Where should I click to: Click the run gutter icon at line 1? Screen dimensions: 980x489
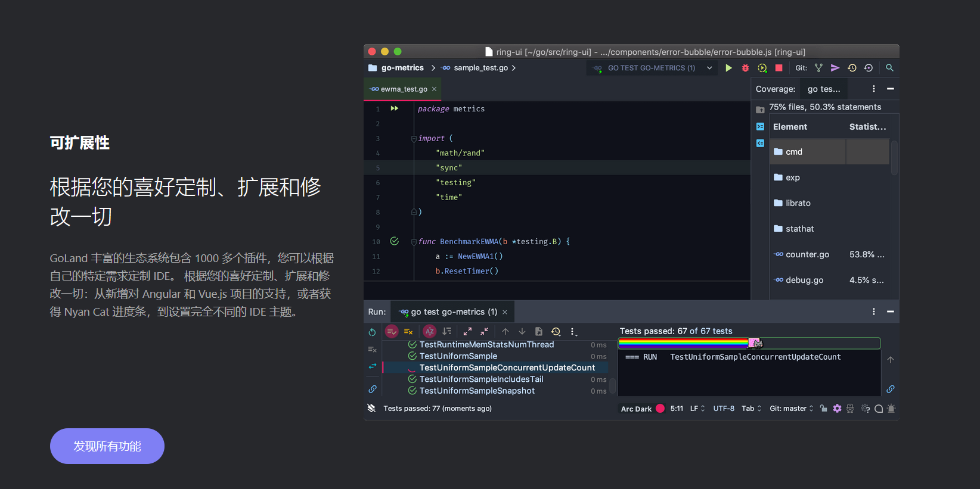pos(395,108)
